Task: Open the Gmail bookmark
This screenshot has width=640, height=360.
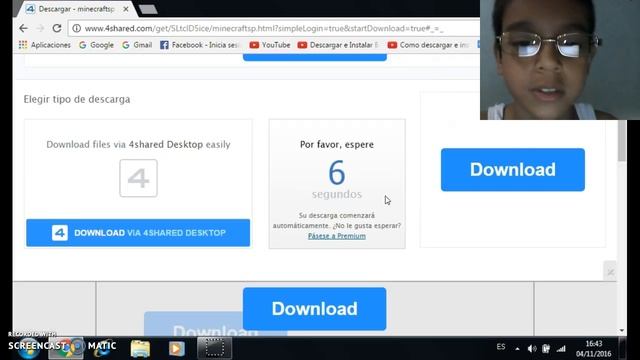Action: tap(137, 45)
